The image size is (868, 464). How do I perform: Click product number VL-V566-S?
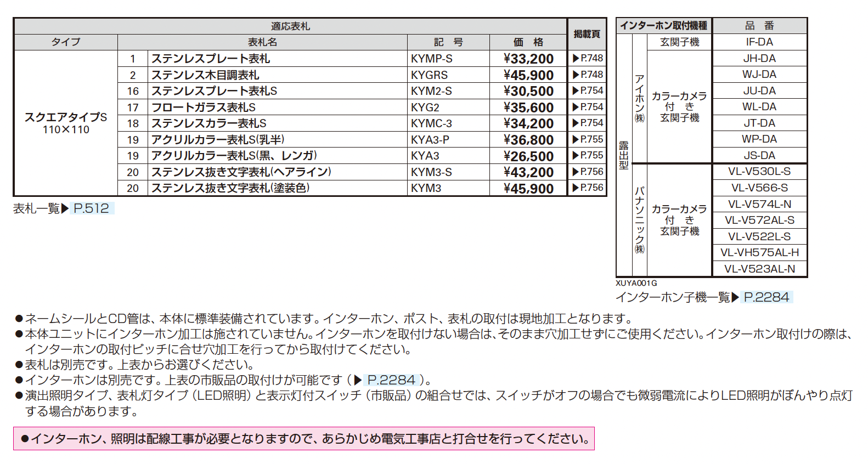click(759, 188)
